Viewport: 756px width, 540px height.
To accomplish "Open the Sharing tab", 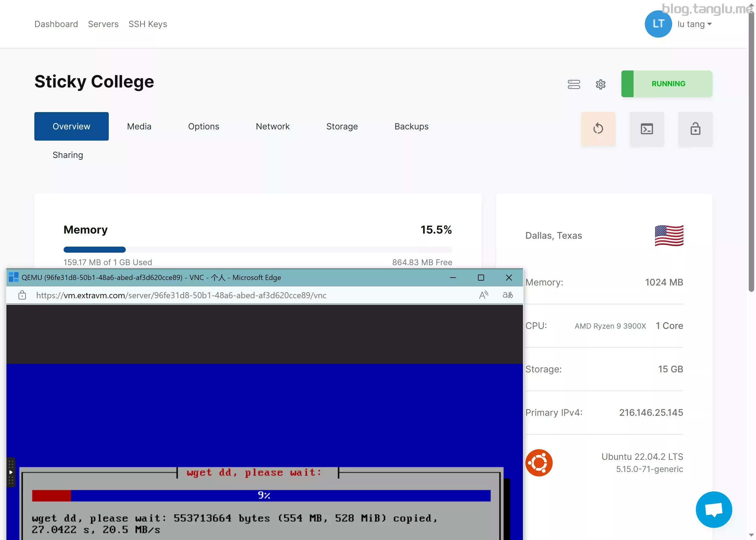I will pos(68,155).
